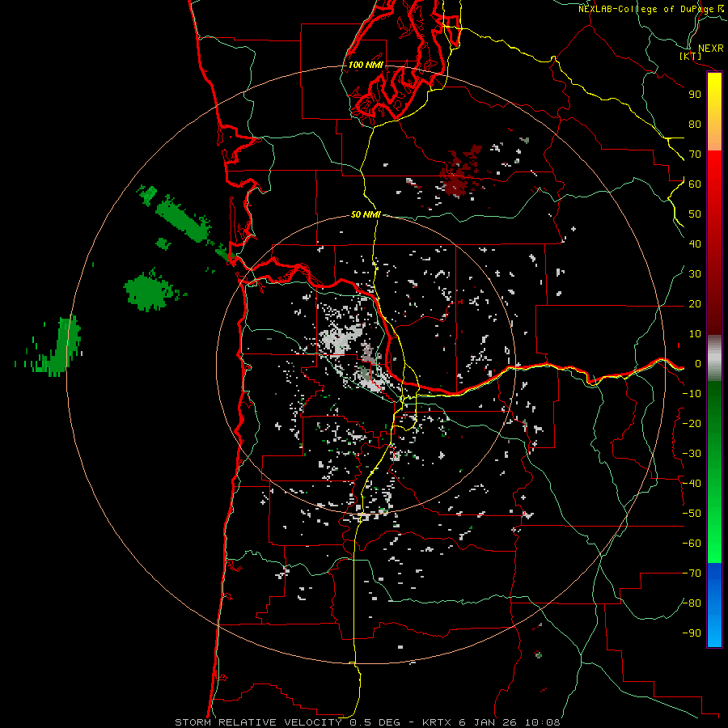Click the 0 value on the velocity scale
This screenshot has width=728, height=728.
(698, 364)
